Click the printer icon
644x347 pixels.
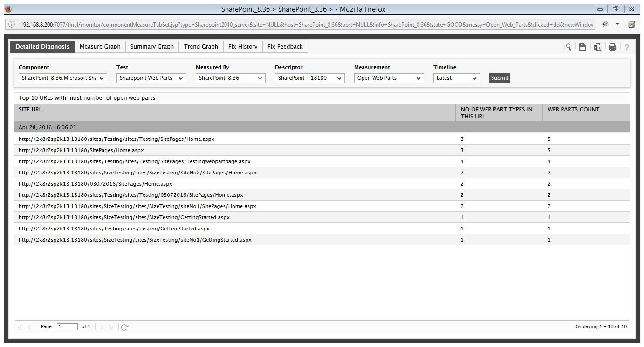pyautogui.click(x=612, y=47)
